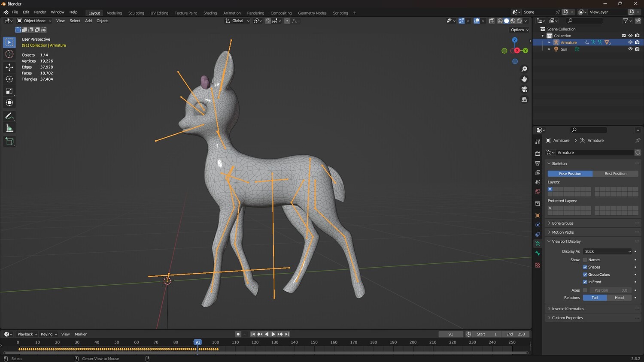Click the outliner search field
The height and width of the screenshot is (362, 644).
(x=584, y=21)
